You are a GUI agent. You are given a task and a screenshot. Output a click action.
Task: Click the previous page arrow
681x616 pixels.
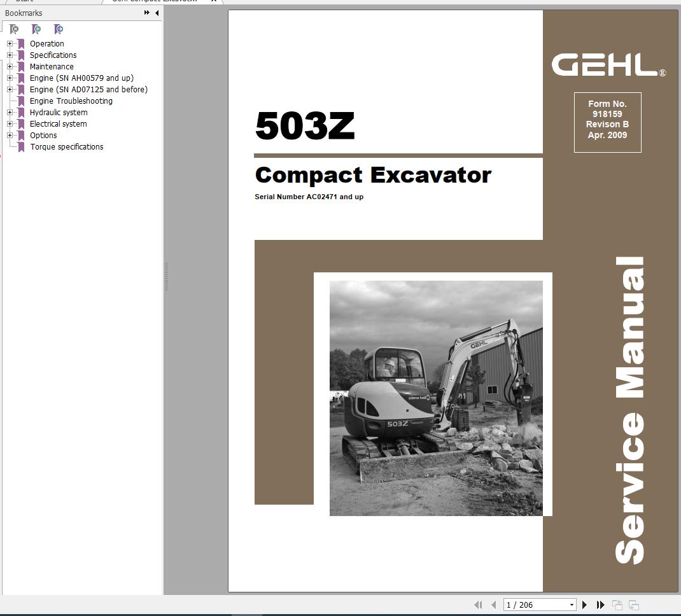point(494,605)
